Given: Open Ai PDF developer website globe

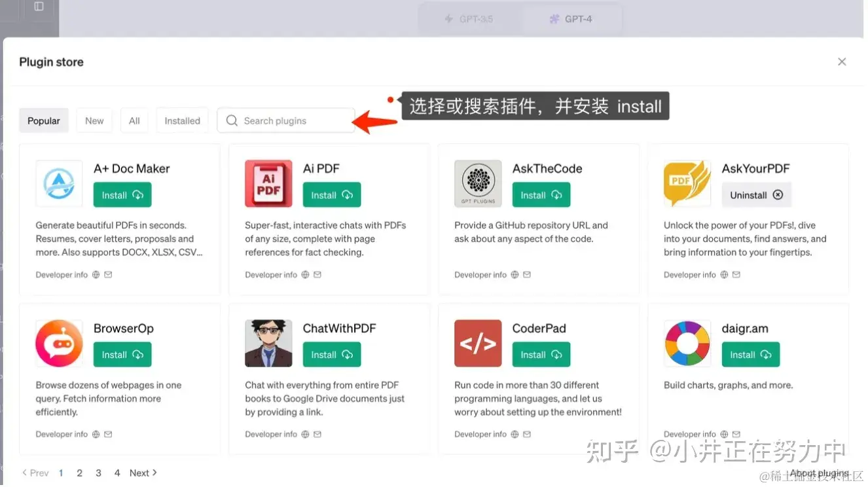Looking at the screenshot, I should coord(305,275).
